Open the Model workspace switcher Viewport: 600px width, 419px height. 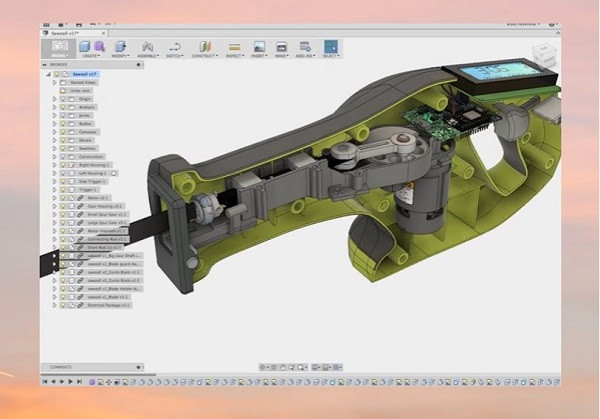pos(59,49)
